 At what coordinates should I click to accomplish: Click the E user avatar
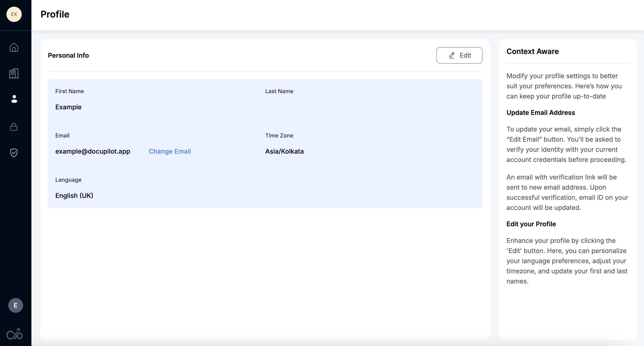pyautogui.click(x=15, y=305)
